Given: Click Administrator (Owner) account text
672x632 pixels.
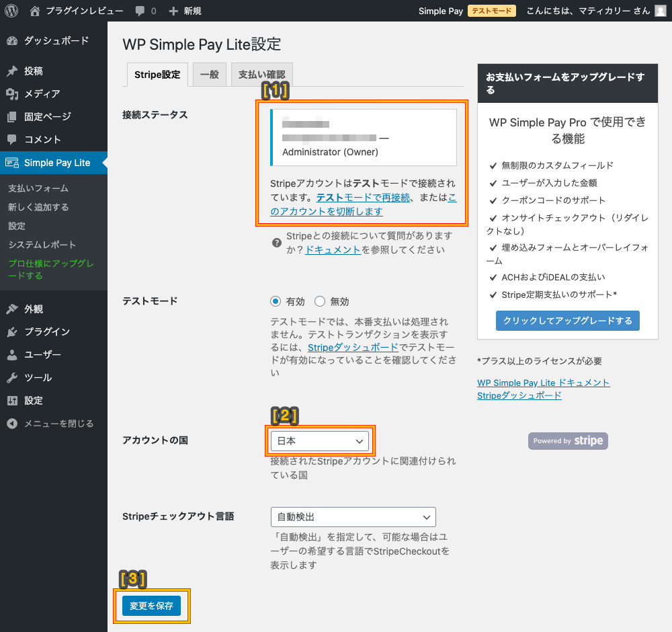Looking at the screenshot, I should (x=330, y=152).
